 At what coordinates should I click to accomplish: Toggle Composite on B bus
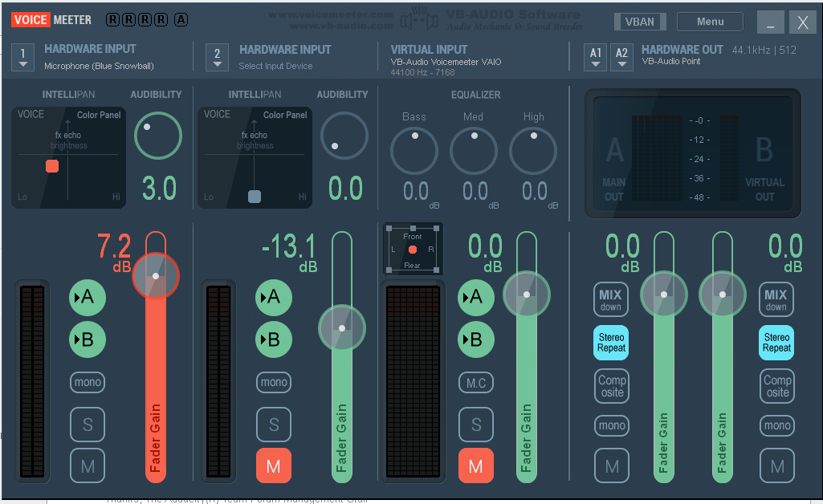pyautogui.click(x=776, y=386)
